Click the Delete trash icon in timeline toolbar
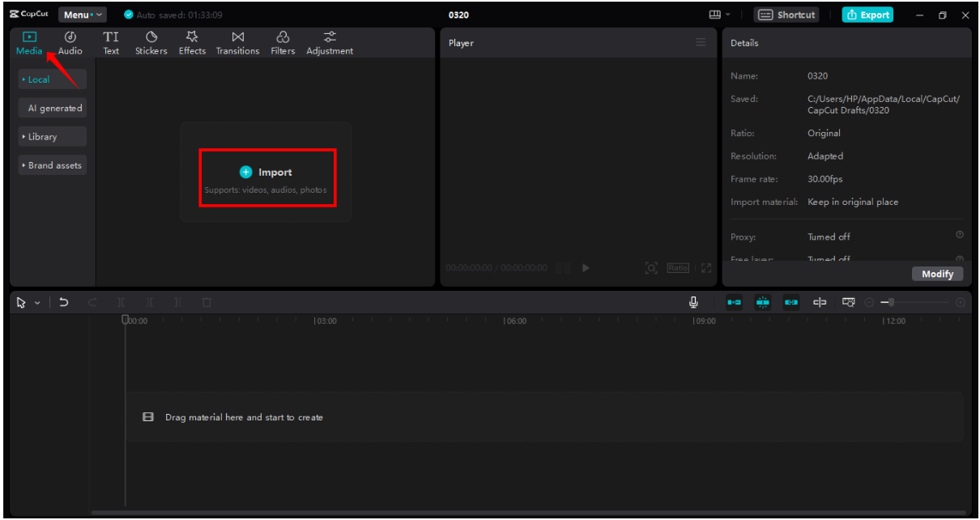 click(207, 302)
